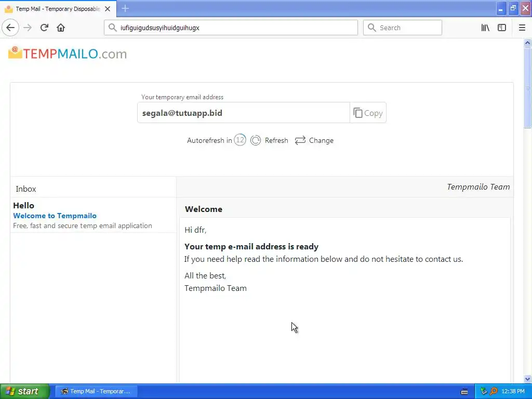Open the hamburger application menu
The height and width of the screenshot is (399, 532).
(522, 28)
